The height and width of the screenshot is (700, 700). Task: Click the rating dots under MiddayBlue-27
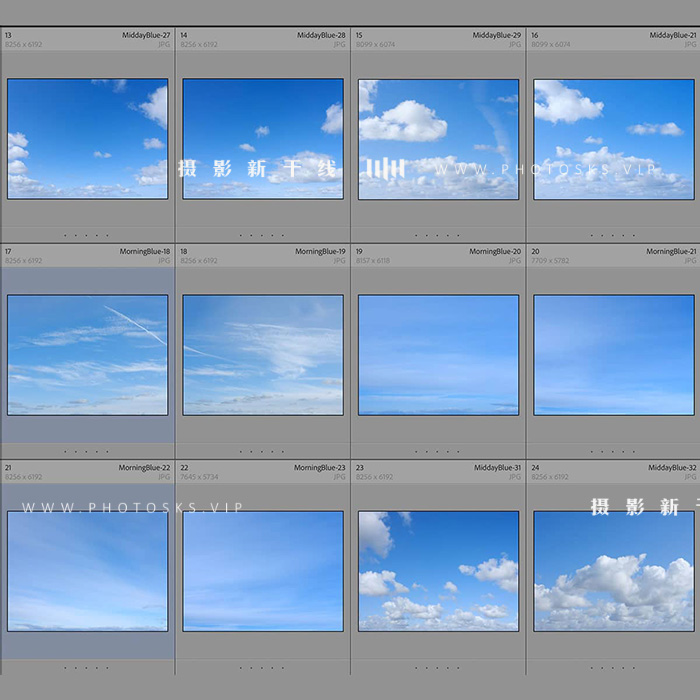pyautogui.click(x=87, y=235)
